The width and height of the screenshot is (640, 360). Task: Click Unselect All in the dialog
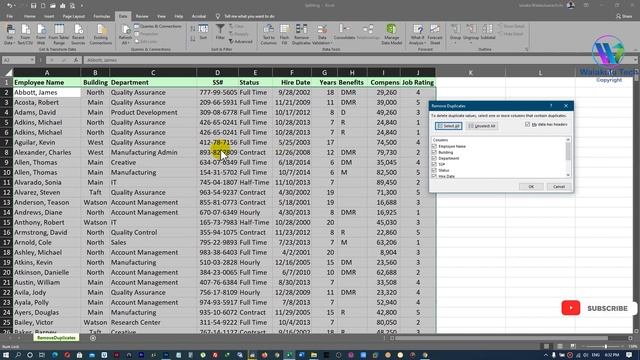[482, 126]
